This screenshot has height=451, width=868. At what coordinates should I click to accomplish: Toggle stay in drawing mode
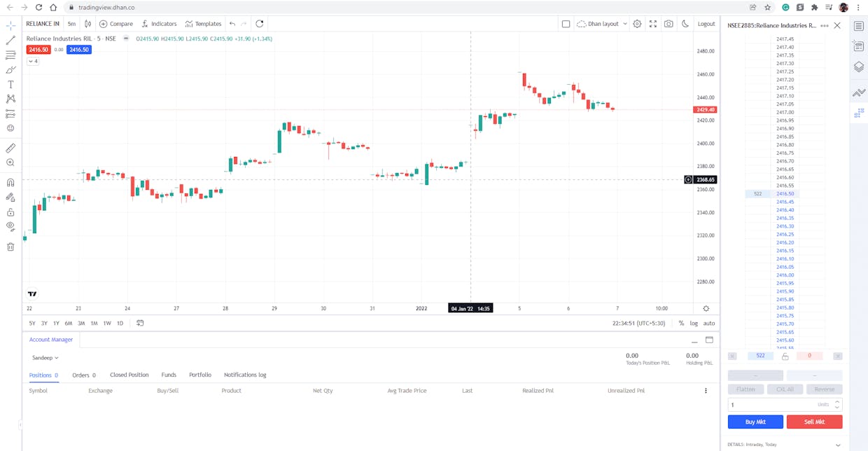coord(10,197)
